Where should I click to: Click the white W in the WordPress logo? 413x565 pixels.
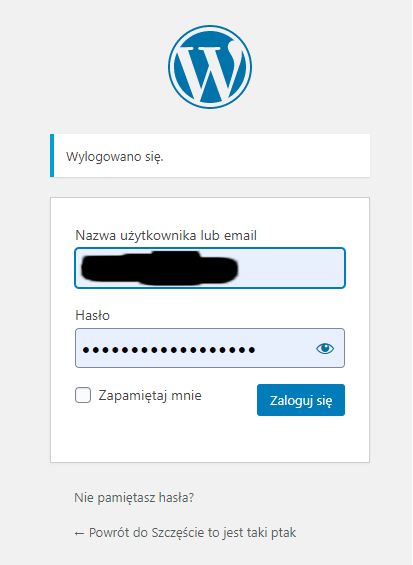click(210, 67)
